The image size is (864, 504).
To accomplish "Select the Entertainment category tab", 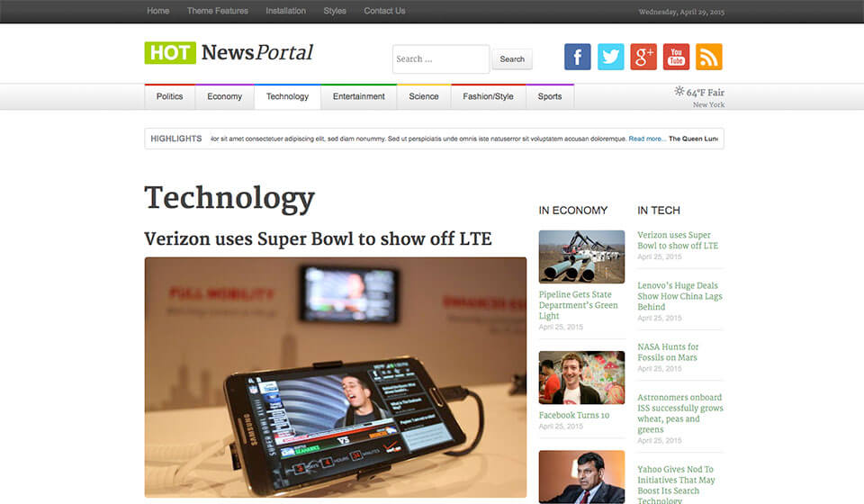I will coord(359,96).
